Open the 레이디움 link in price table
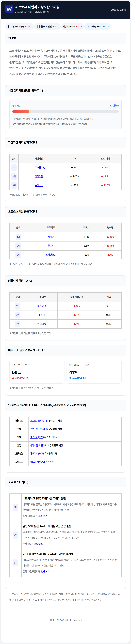This screenshot has width=131, height=644. click(39, 176)
